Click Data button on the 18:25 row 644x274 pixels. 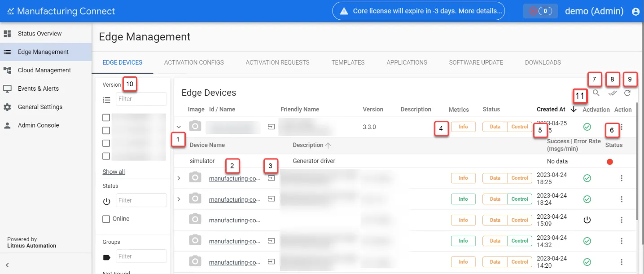(x=495, y=178)
